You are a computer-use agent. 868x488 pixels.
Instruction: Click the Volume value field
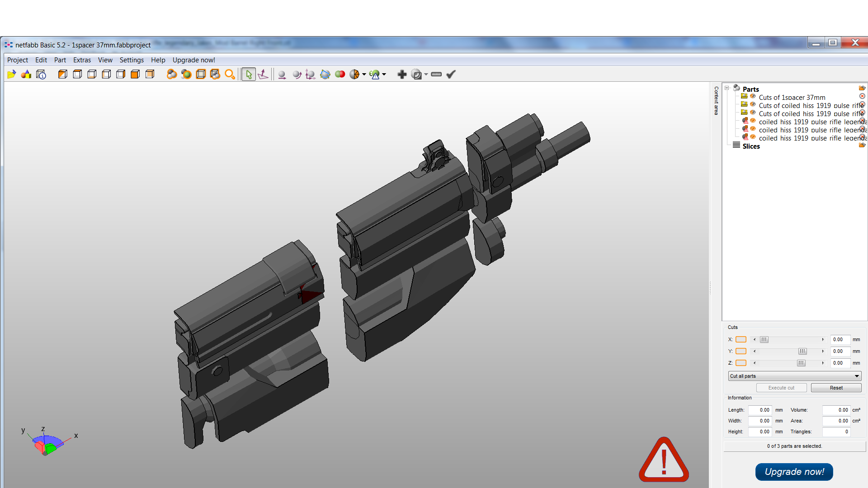coord(836,410)
